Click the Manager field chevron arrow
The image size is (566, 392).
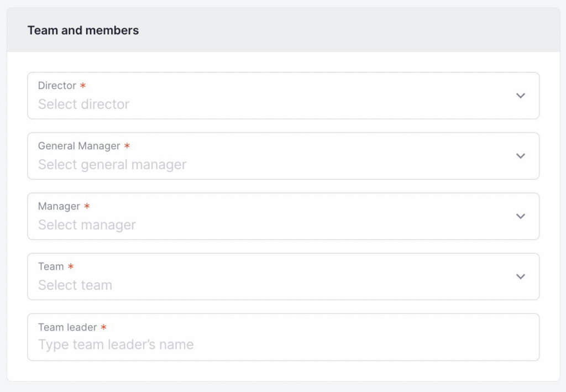coord(520,216)
